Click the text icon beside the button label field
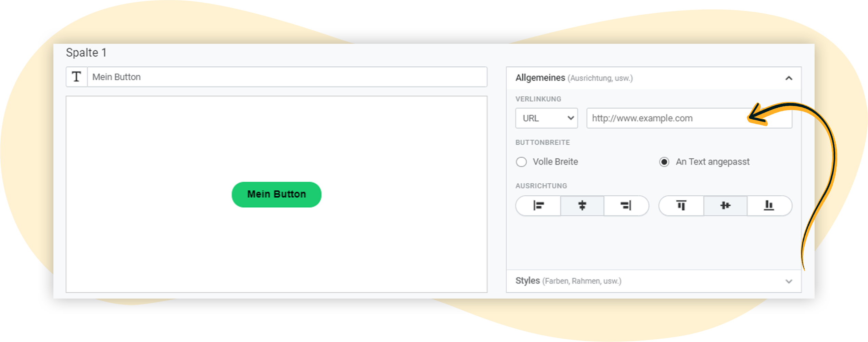Screen dimensions: 868x342 pos(76,77)
